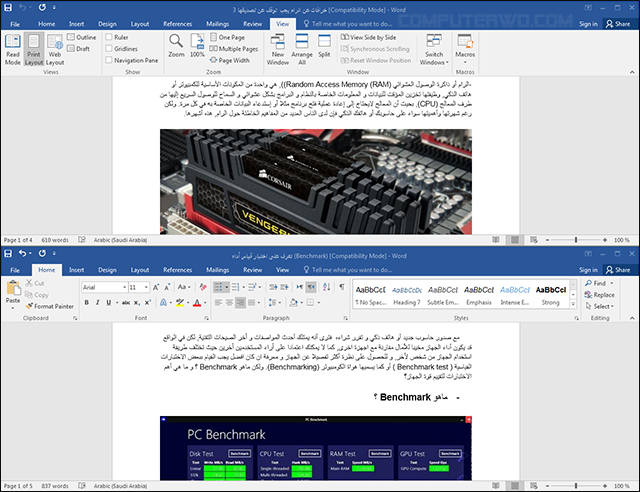Image resolution: width=640 pixels, height=492 pixels.
Task: Show paragraph marks with pilcrow button
Action: [342, 287]
